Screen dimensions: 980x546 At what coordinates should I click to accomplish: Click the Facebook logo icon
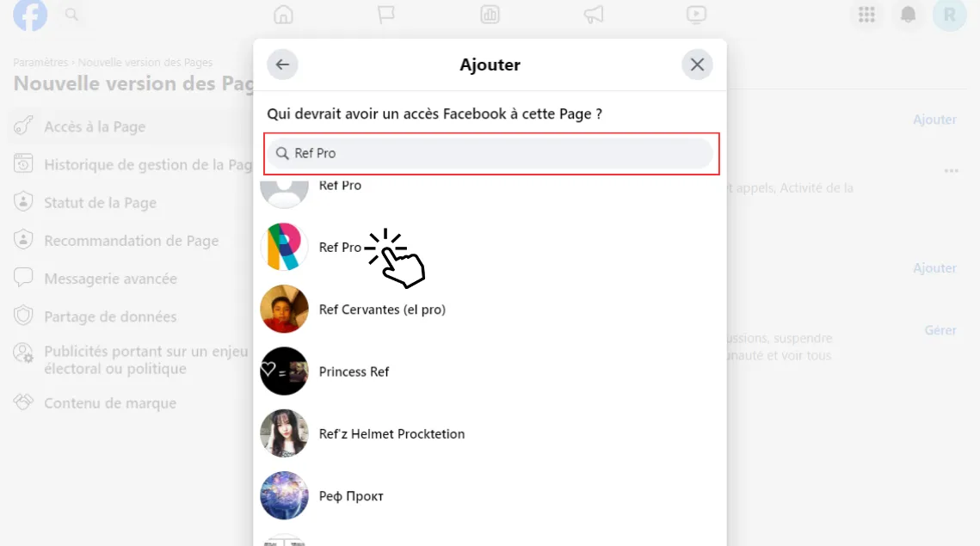tap(30, 15)
